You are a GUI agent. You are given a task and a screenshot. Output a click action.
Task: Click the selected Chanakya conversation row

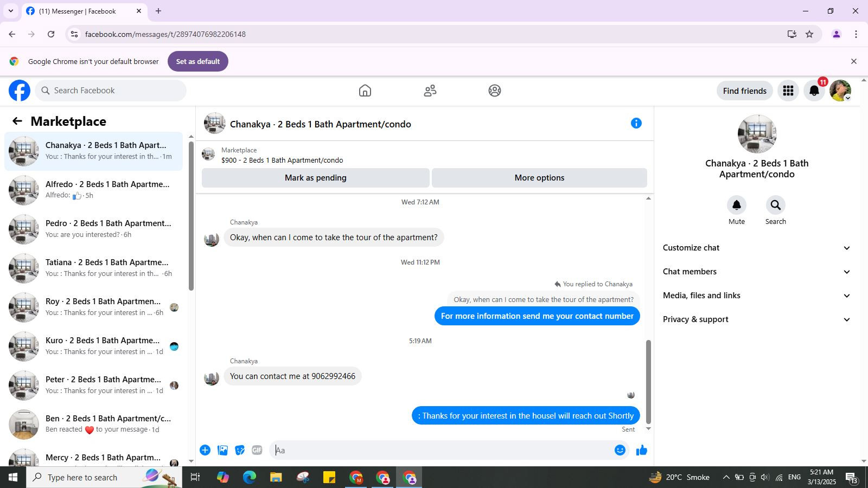[x=93, y=151]
